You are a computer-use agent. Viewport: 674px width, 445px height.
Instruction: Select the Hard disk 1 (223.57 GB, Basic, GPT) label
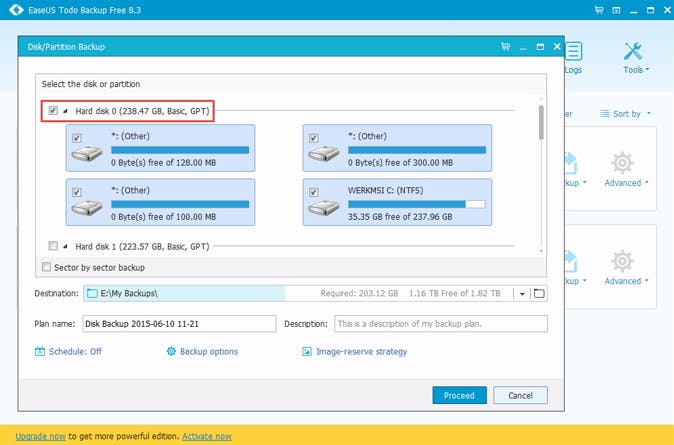click(x=142, y=246)
